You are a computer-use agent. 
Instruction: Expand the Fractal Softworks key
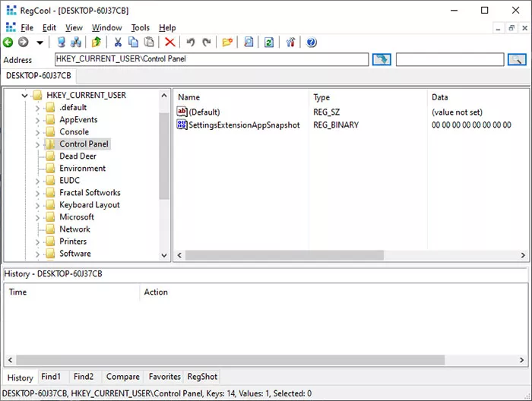tap(37, 194)
